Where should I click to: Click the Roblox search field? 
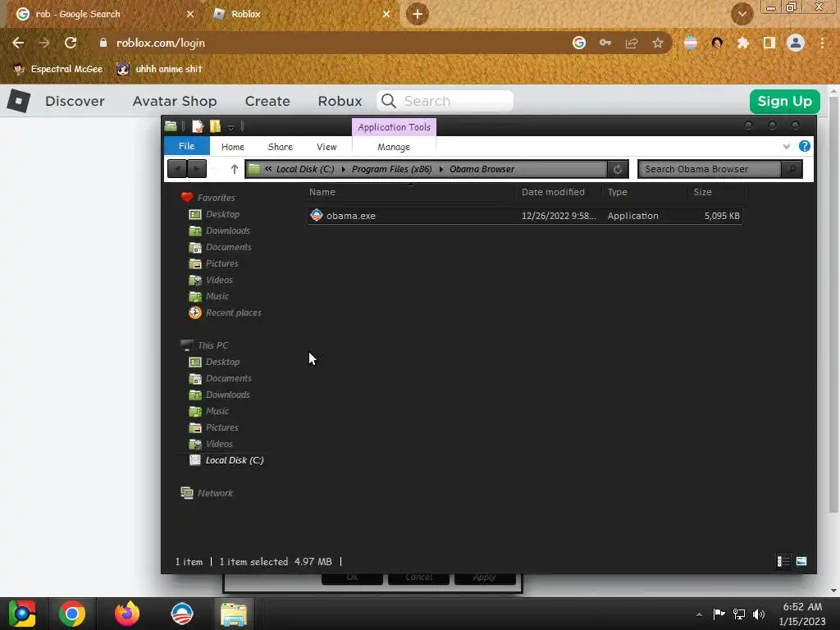point(445,101)
